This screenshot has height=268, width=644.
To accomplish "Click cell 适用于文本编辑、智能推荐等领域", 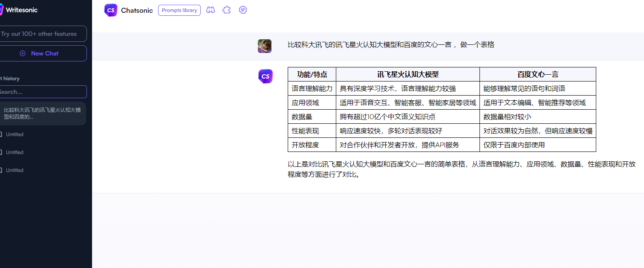I will point(538,102).
